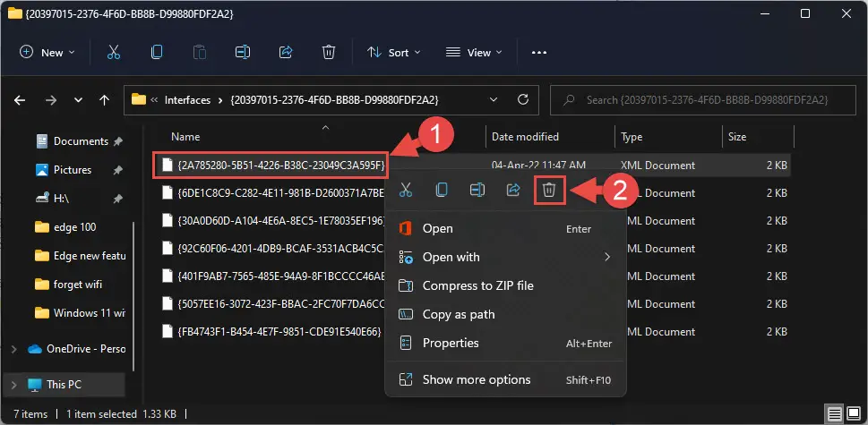Image resolution: width=868 pixels, height=425 pixels.
Task: Switch to details view icon in status bar
Action: [x=835, y=413]
